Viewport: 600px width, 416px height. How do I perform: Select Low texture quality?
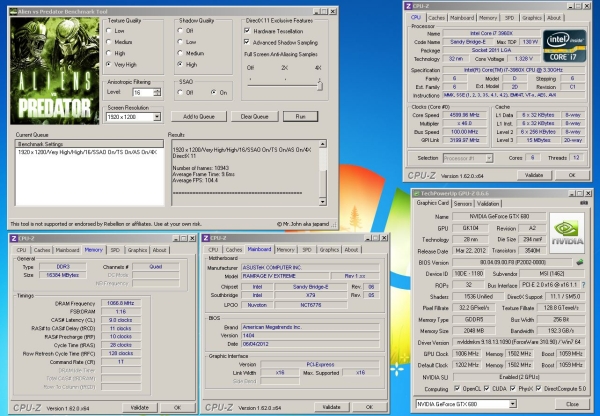coord(109,31)
